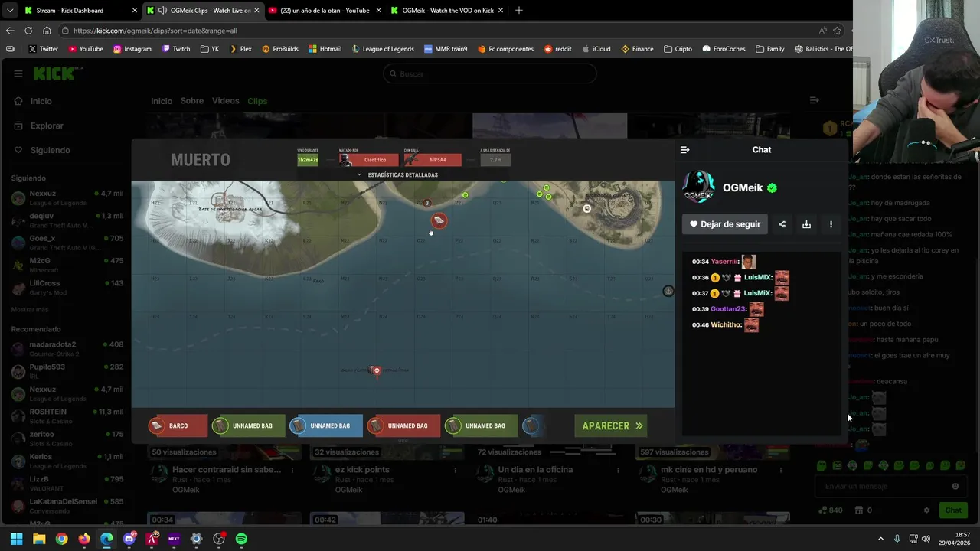Open the OGMeik avatar in the clip panel
This screenshot has width=980, height=551.
(x=698, y=187)
